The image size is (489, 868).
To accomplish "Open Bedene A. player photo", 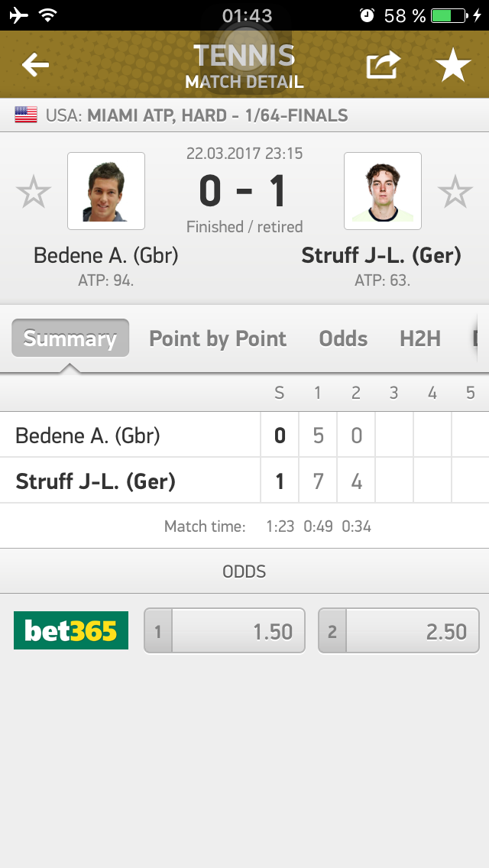I will (x=106, y=191).
